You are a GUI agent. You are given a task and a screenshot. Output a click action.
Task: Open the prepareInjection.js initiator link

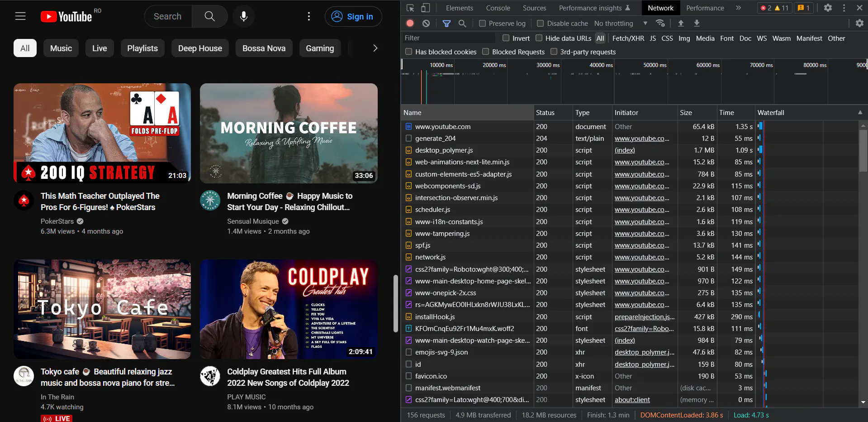(644, 316)
